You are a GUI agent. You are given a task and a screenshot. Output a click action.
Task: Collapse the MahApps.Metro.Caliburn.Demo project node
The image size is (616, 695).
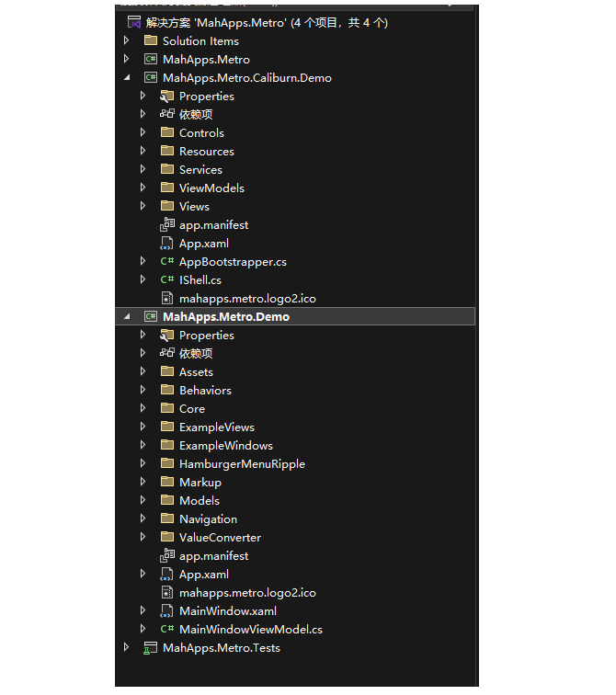click(x=126, y=78)
